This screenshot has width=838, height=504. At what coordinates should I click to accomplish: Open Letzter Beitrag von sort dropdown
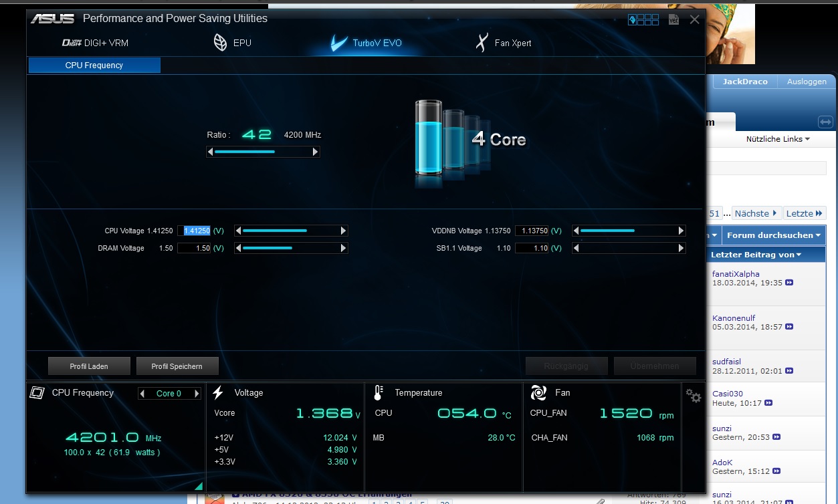(756, 255)
